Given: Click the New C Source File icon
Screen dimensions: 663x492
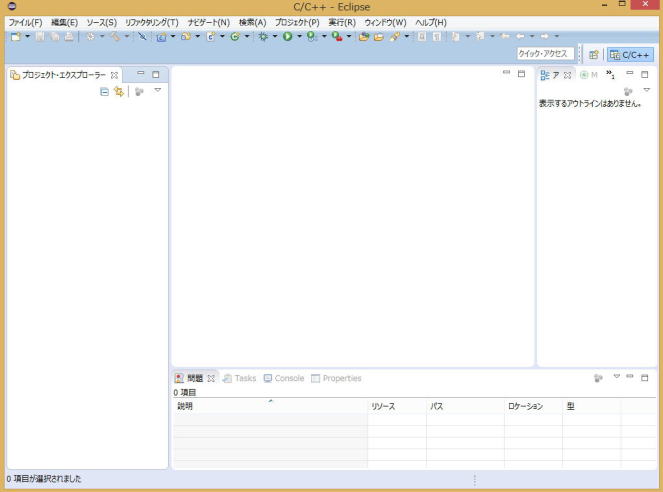Looking at the screenshot, I should pyautogui.click(x=211, y=37).
